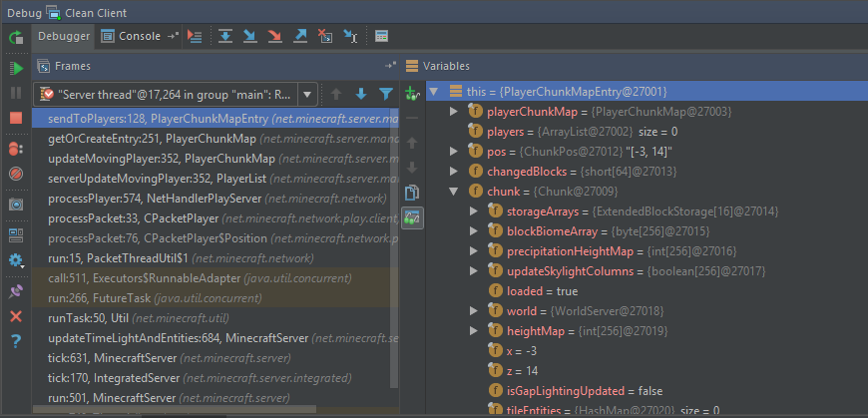The image size is (868, 418).
Task: Open the Server thread dropdown
Action: pos(307,95)
